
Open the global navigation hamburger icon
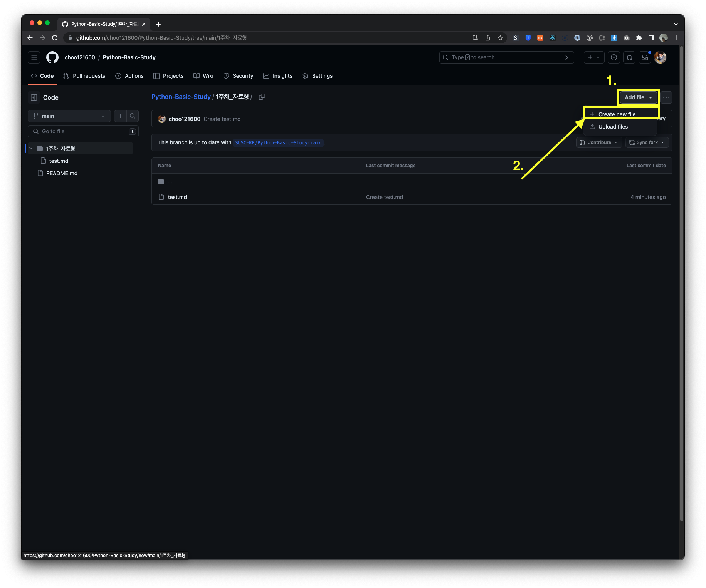[34, 57]
